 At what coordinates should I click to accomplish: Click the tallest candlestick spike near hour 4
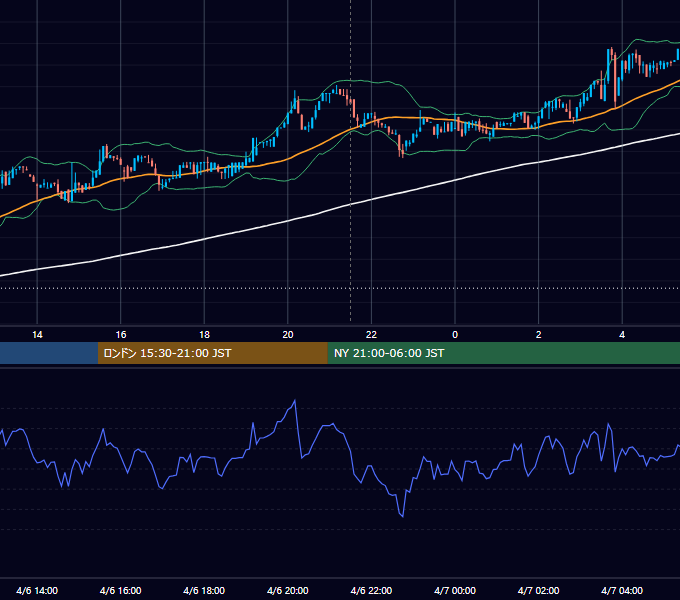click(x=615, y=78)
